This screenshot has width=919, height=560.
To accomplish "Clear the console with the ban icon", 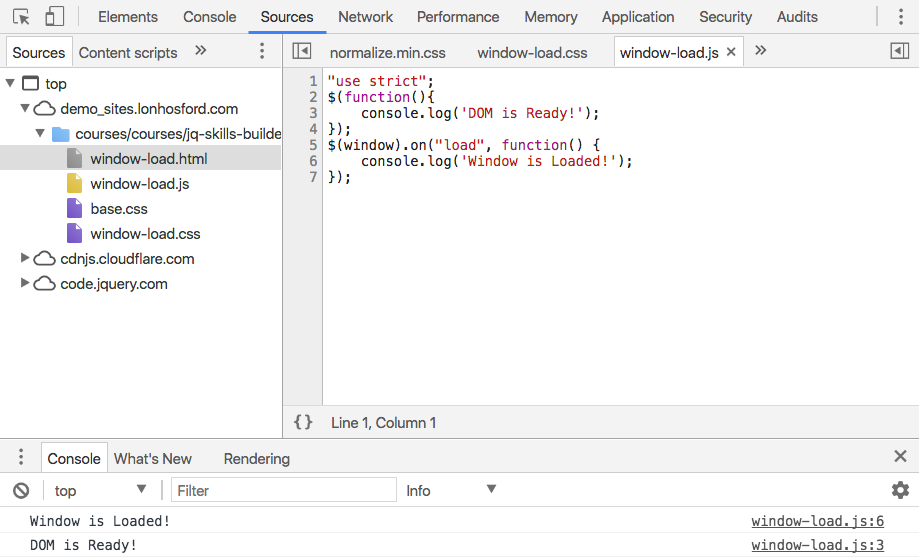I will [x=21, y=490].
